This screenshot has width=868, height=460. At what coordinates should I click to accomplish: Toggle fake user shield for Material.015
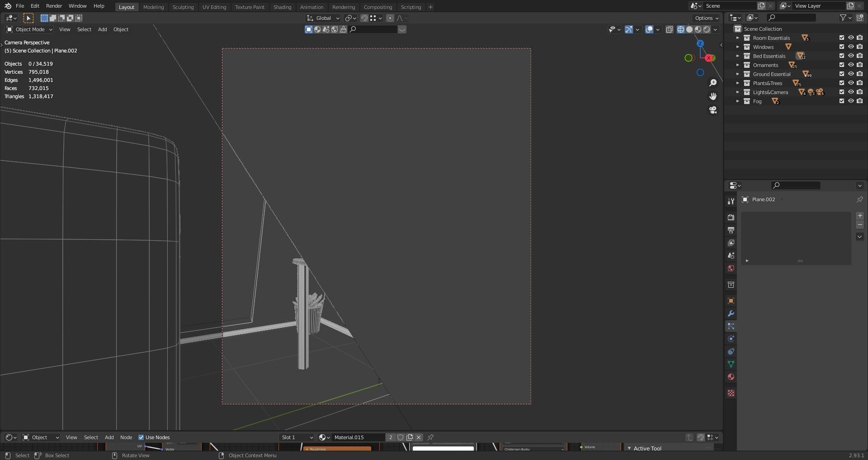point(400,437)
